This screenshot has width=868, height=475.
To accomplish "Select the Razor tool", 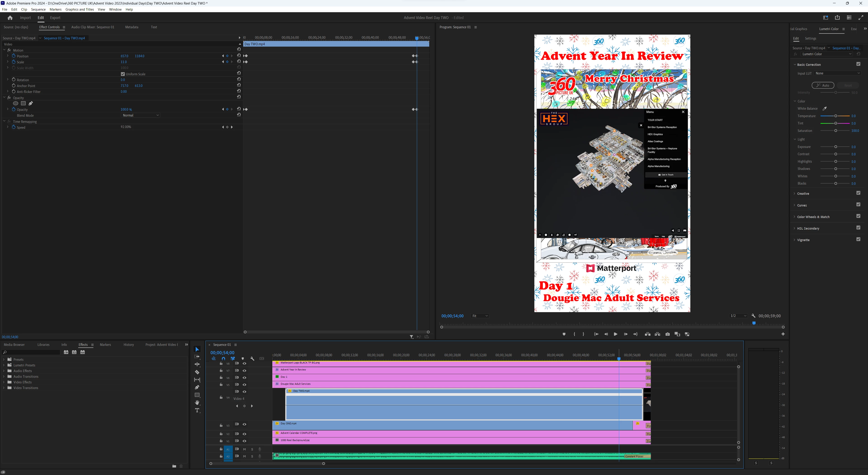I will click(x=197, y=372).
